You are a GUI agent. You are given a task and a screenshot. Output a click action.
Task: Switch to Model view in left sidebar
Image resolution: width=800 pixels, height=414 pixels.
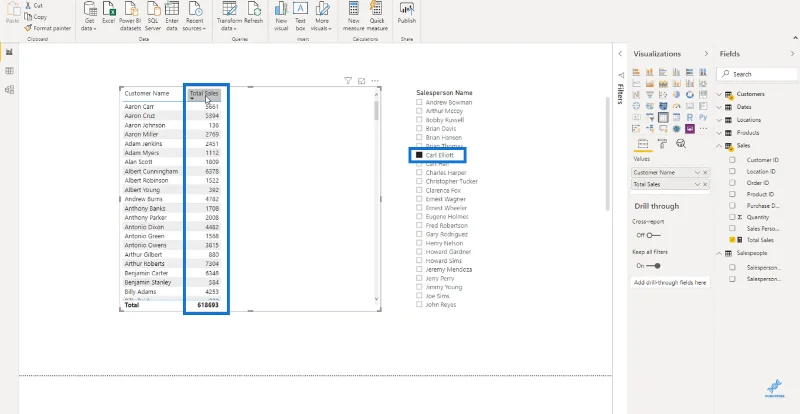(9, 90)
